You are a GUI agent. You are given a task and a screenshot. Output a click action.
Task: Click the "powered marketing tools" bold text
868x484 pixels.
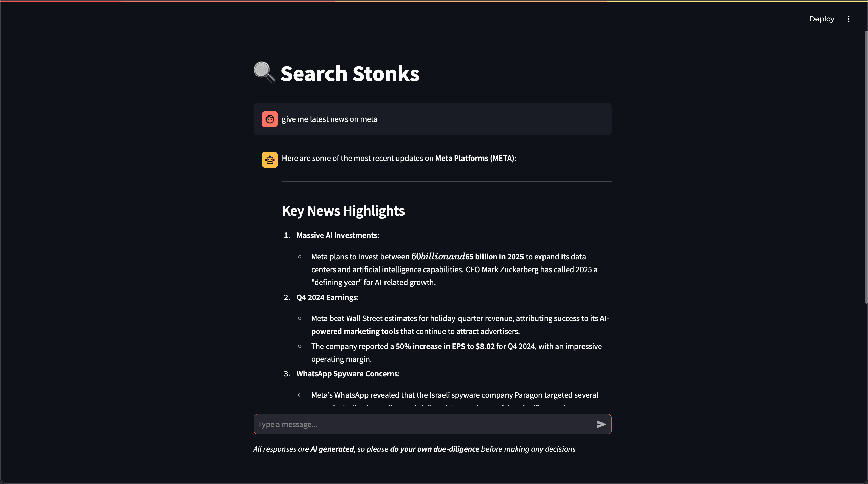[355, 331]
